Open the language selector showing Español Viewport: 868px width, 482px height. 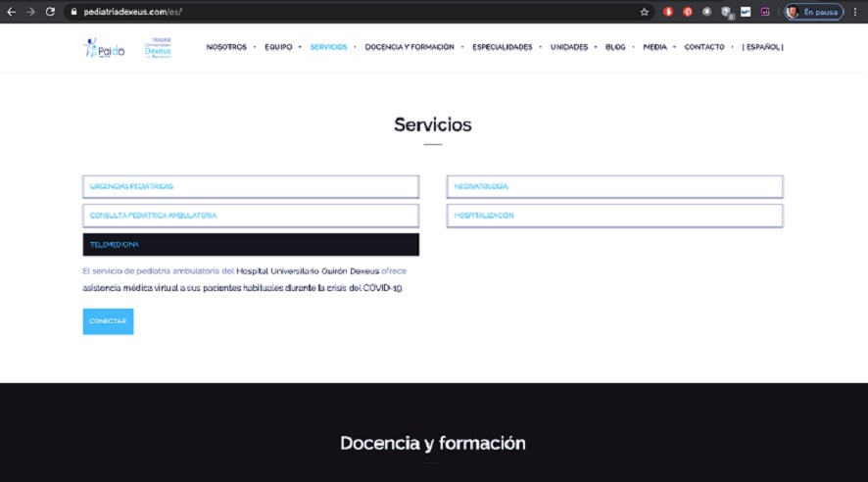[x=762, y=47]
